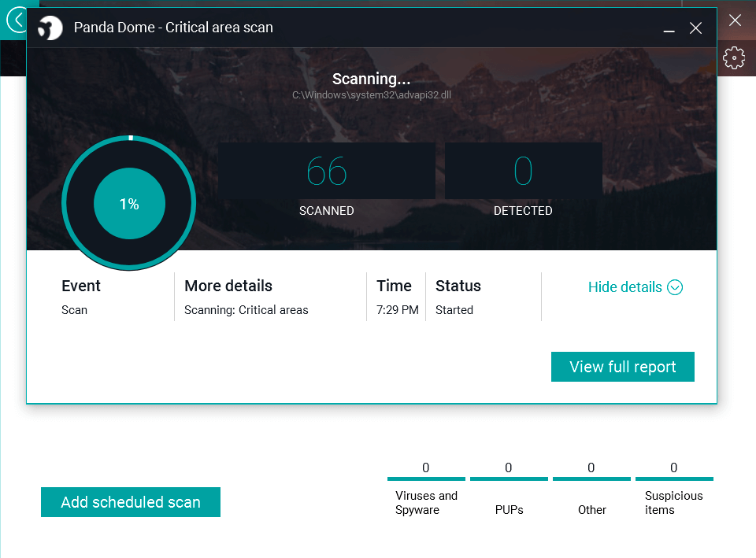Select the Other detections count
756x558 pixels.
pyautogui.click(x=591, y=468)
